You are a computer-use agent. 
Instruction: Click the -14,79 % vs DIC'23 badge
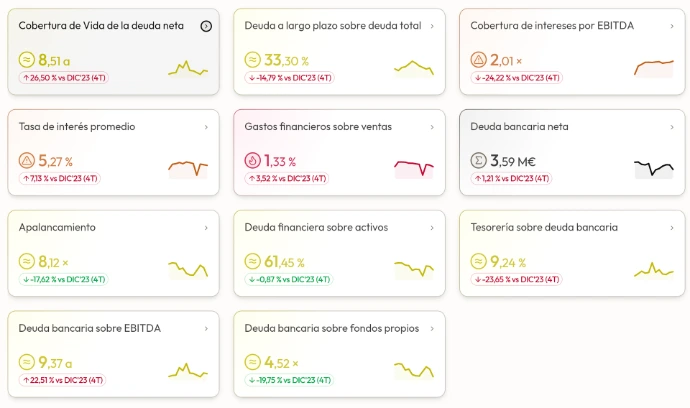289,77
